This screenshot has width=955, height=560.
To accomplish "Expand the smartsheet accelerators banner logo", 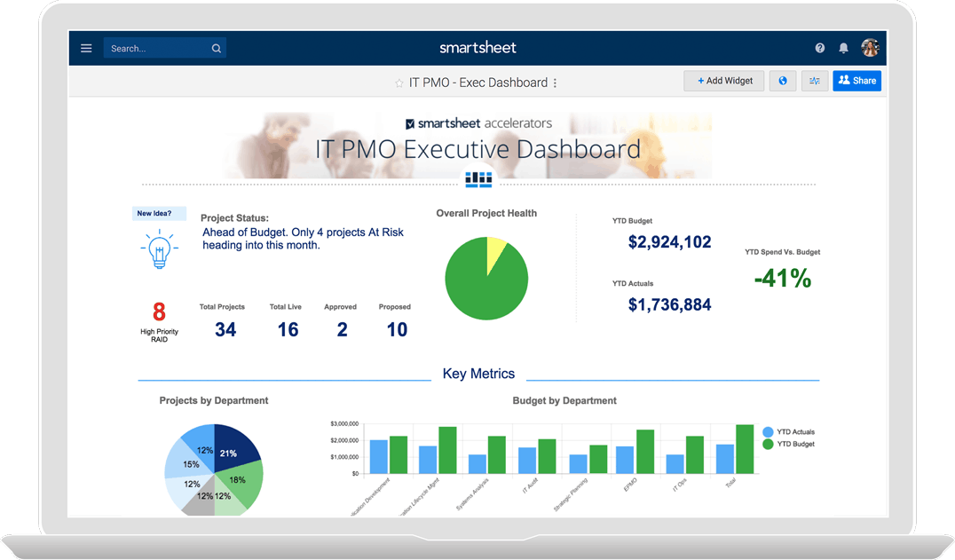I will point(479,123).
